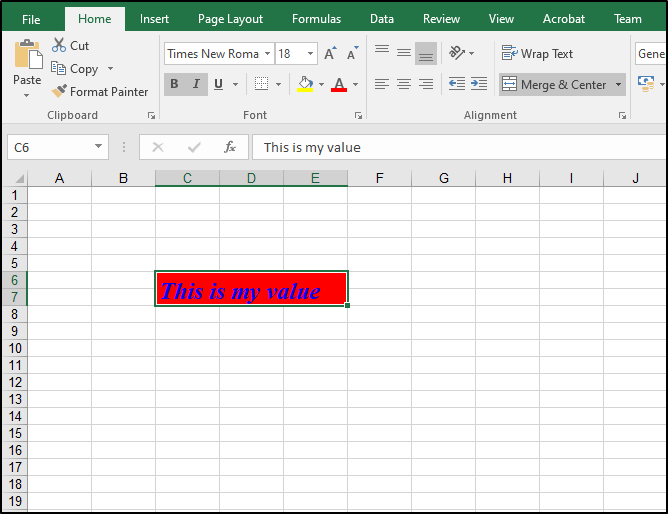The width and height of the screenshot is (668, 514).
Task: Click the Increase Indent icon
Action: tap(479, 84)
